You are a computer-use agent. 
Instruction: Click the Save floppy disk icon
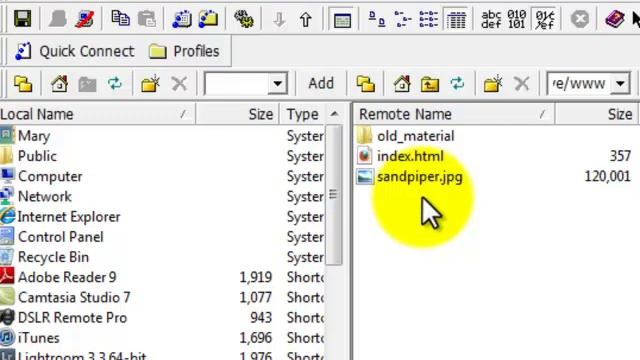22,18
